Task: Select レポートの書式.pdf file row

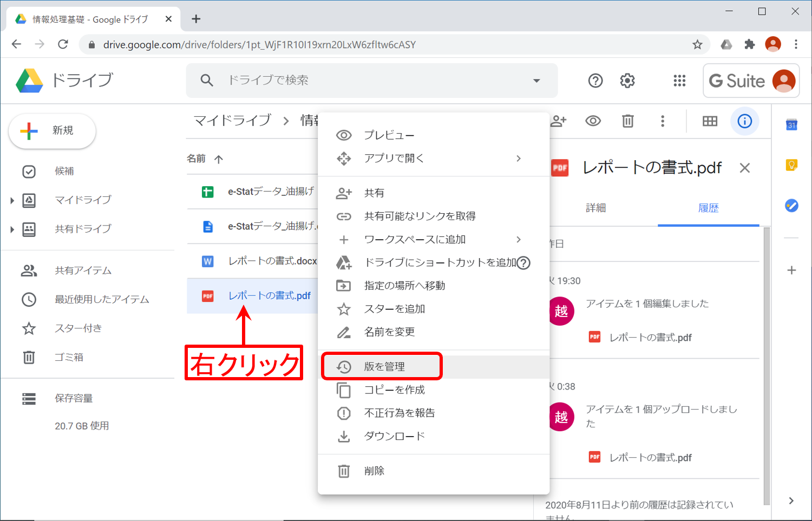Action: [252, 296]
